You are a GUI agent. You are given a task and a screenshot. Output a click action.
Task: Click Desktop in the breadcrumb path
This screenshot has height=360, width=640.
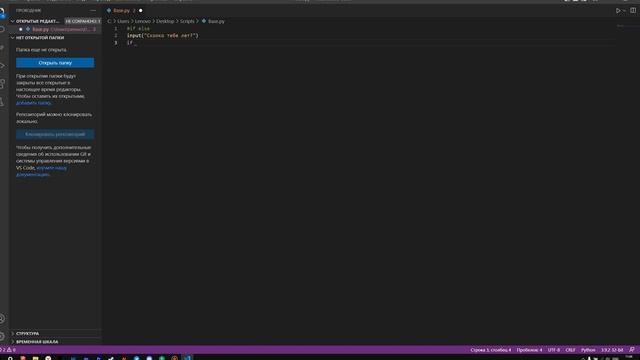click(165, 21)
